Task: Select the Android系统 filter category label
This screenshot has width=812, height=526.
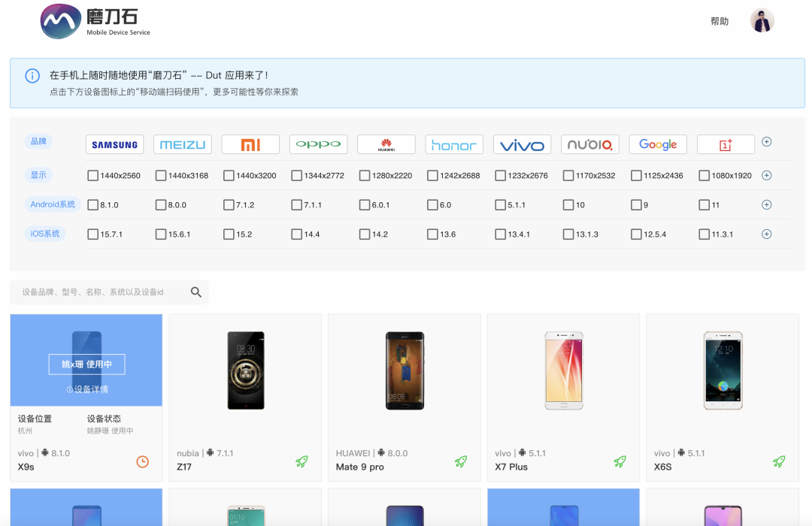Action: [x=53, y=204]
